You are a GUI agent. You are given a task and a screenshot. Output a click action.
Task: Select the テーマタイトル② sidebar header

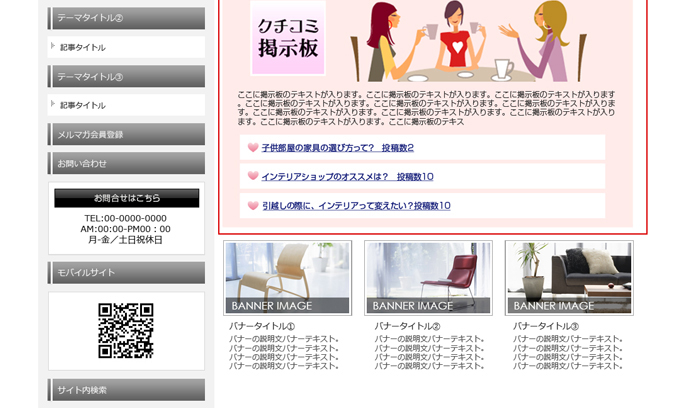point(126,18)
